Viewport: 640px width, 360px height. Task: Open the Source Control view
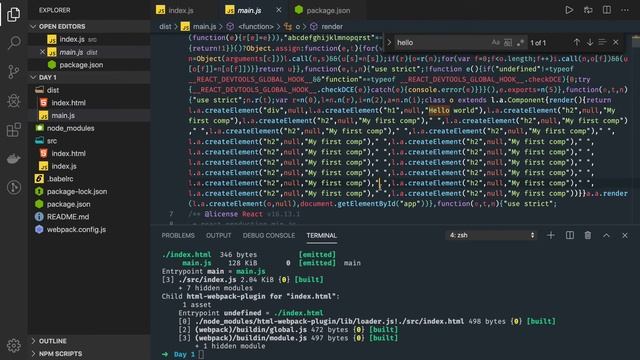click(x=13, y=72)
